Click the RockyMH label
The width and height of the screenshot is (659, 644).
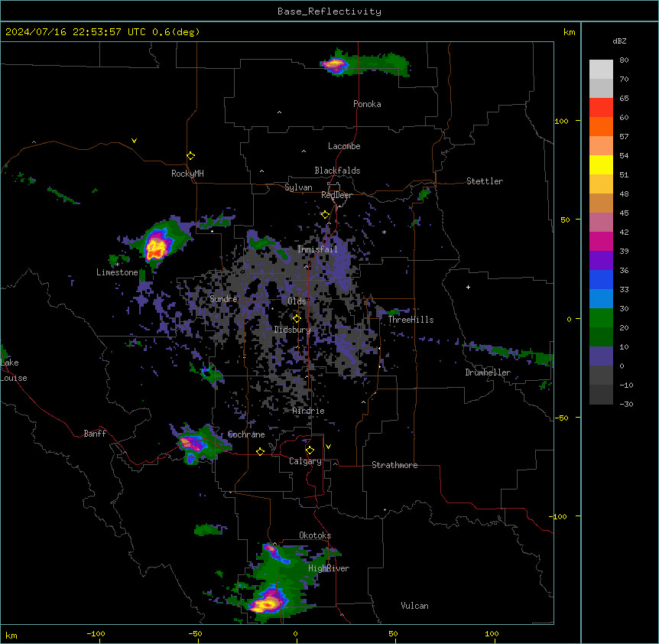pos(187,173)
